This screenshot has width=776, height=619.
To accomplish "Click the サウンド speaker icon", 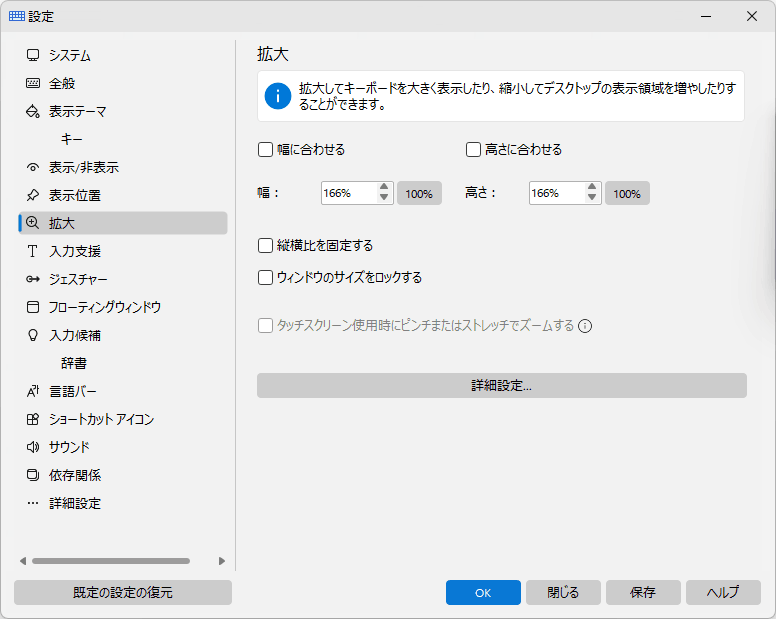I will click(33, 447).
